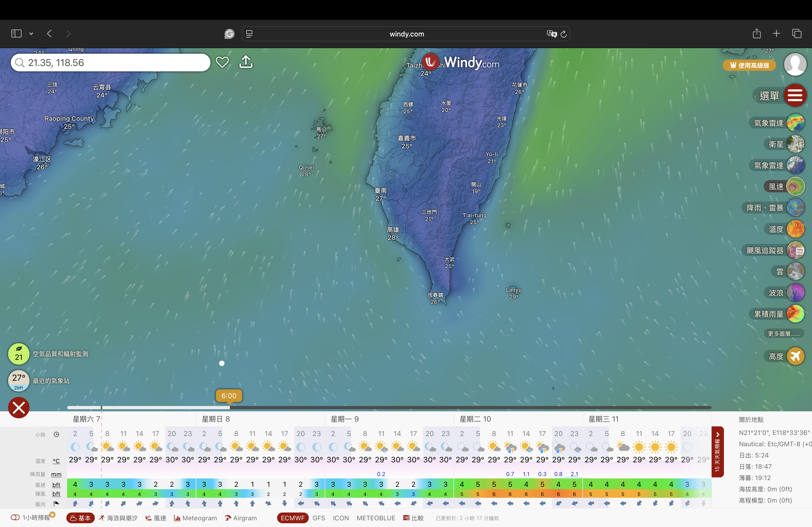
Task: Click T'ai-tung 25° map label
Action: [474, 218]
